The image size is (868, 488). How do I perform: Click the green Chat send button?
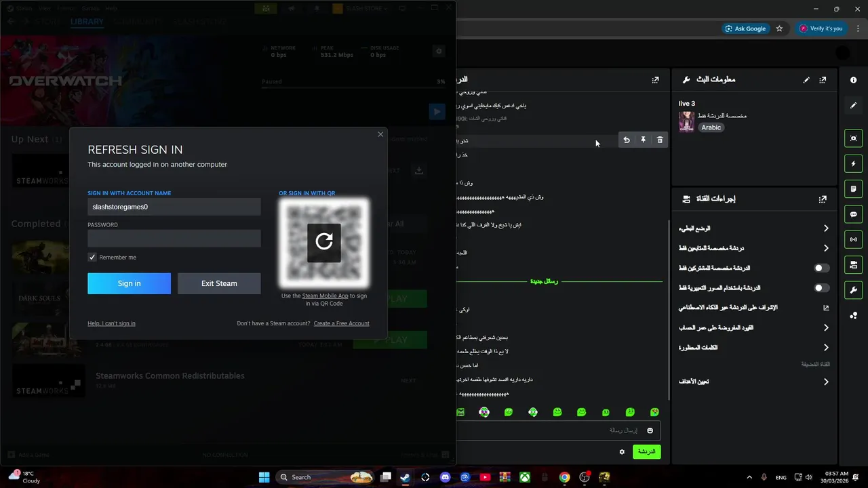pos(646,451)
